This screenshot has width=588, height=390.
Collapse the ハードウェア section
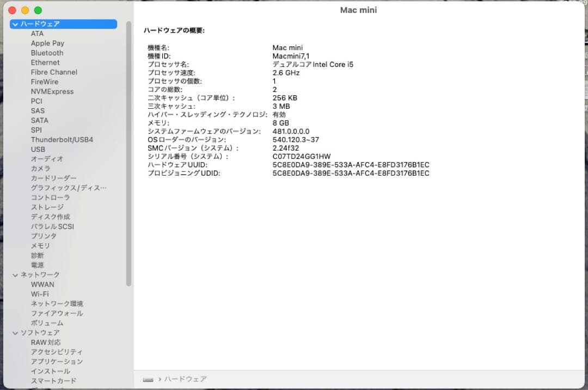(14, 24)
